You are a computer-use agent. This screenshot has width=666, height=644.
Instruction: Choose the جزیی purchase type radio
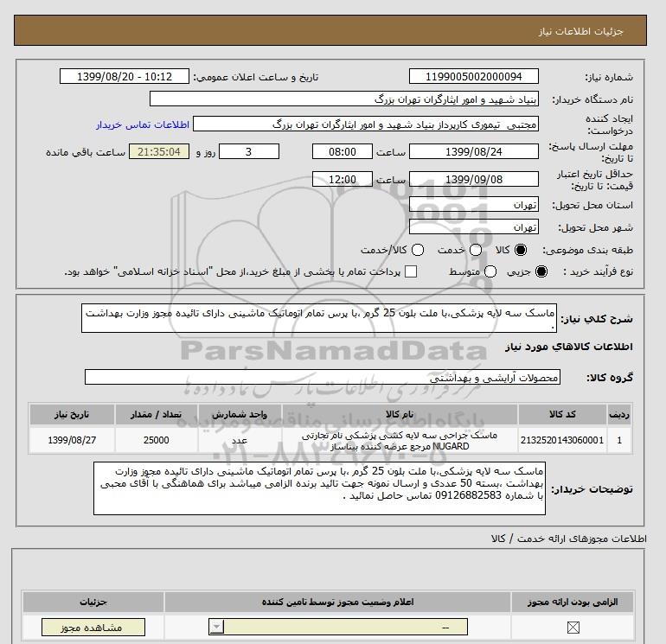click(x=541, y=271)
